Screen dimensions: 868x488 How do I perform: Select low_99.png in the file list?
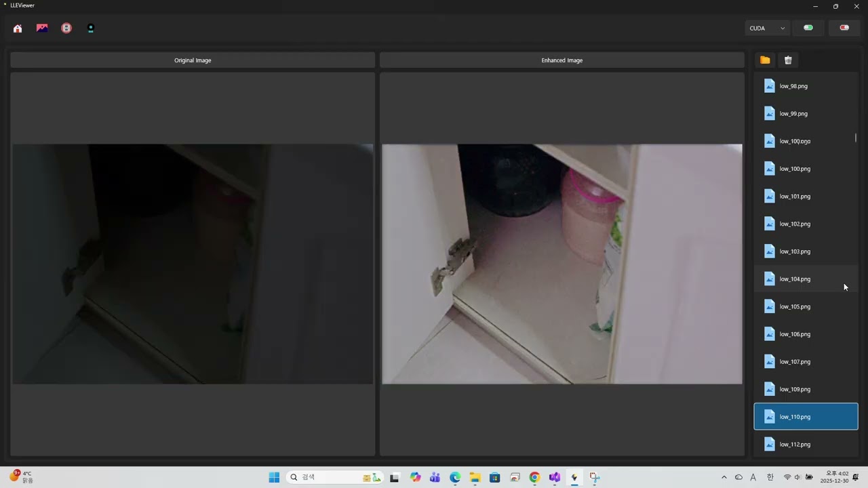click(806, 114)
